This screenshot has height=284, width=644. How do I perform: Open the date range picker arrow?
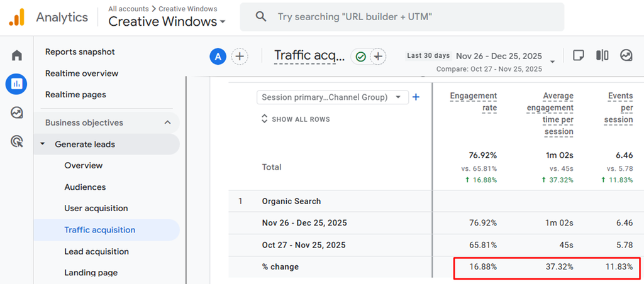pos(552,62)
